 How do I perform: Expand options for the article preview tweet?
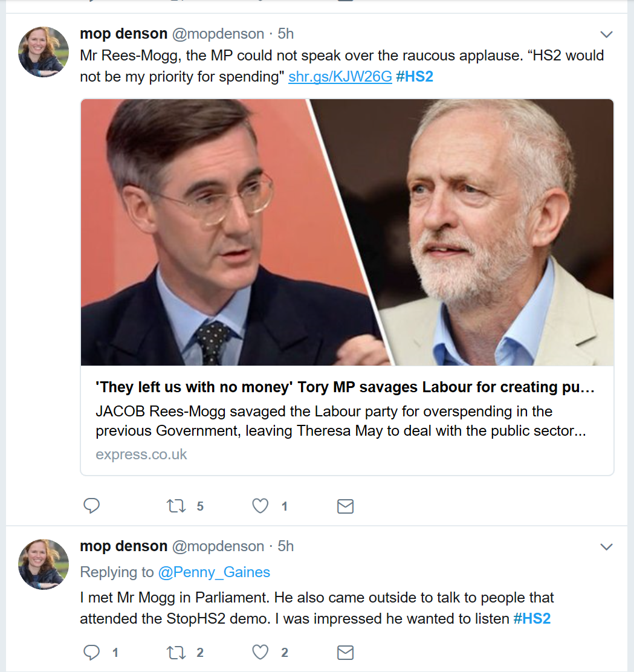click(x=606, y=34)
